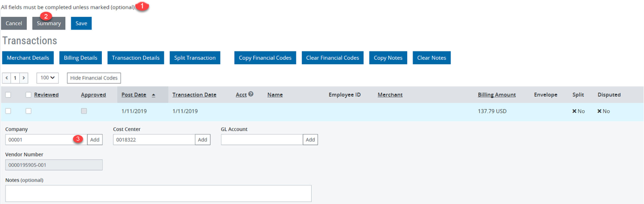Tick the select-all checkbox in table header
Screen dimensions: 644x204
coord(8,95)
